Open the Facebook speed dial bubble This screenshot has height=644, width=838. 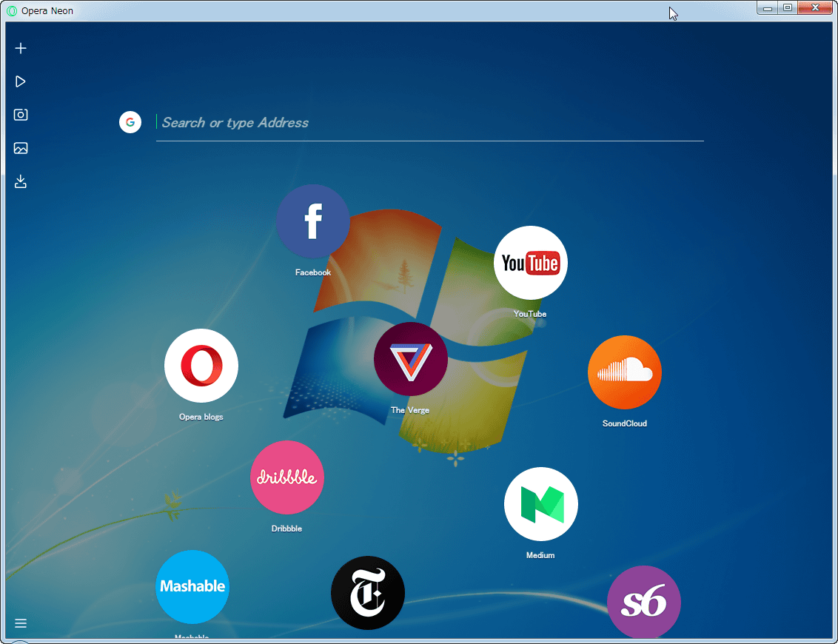point(313,221)
